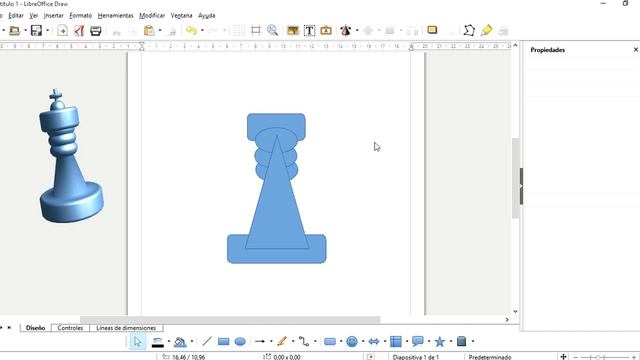The image size is (640, 360).
Task: Select the Lines and Arrows tool
Action: 260,341
